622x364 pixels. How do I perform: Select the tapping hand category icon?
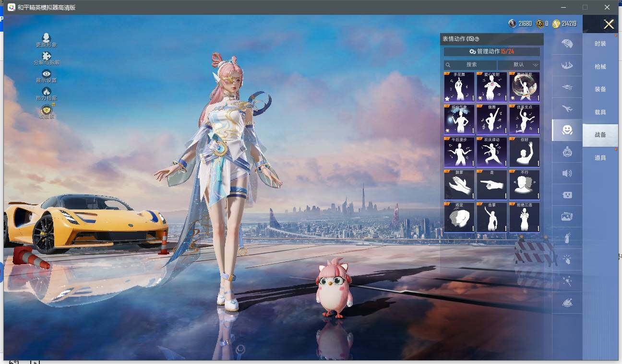(x=567, y=259)
